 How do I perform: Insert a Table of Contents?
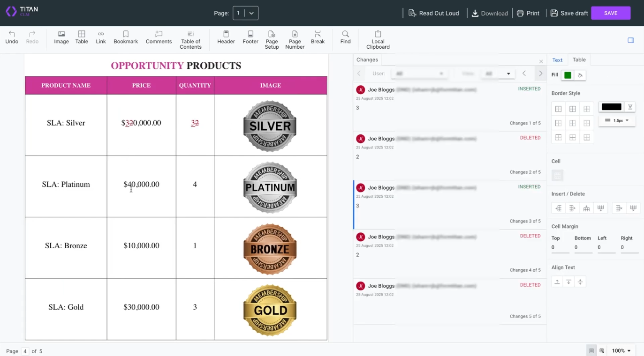(x=190, y=39)
